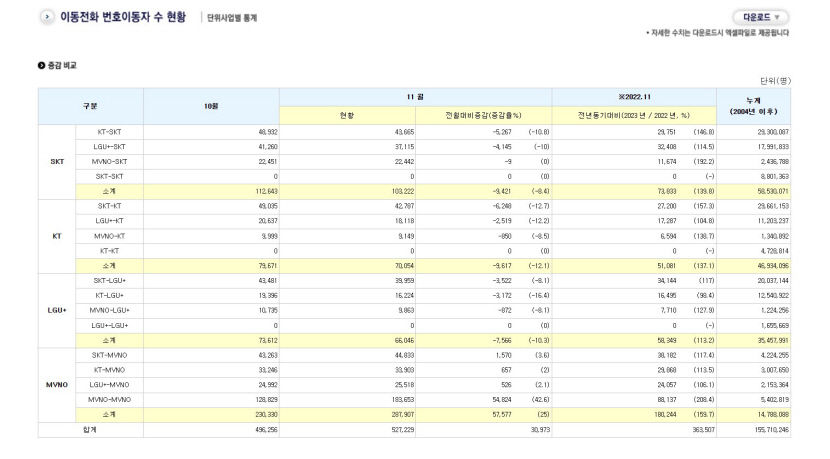Click the LGU+ group header cell
The image size is (830, 459).
pos(57,310)
